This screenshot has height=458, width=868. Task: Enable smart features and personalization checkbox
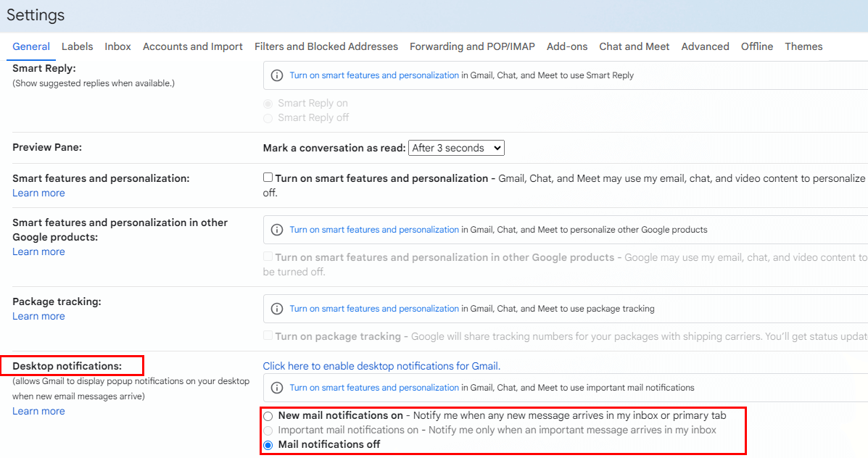point(268,178)
